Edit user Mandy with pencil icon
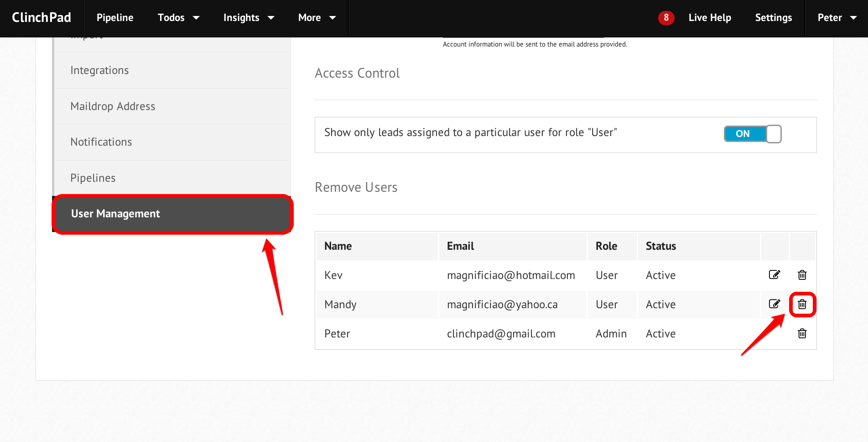The height and width of the screenshot is (442, 868). pos(774,304)
